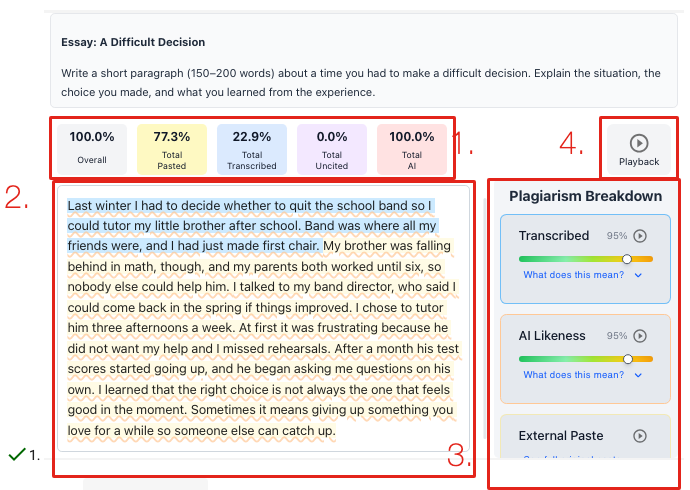The width and height of the screenshot is (690, 490).
Task: Play the External Paste replay icon
Action: pos(640,436)
